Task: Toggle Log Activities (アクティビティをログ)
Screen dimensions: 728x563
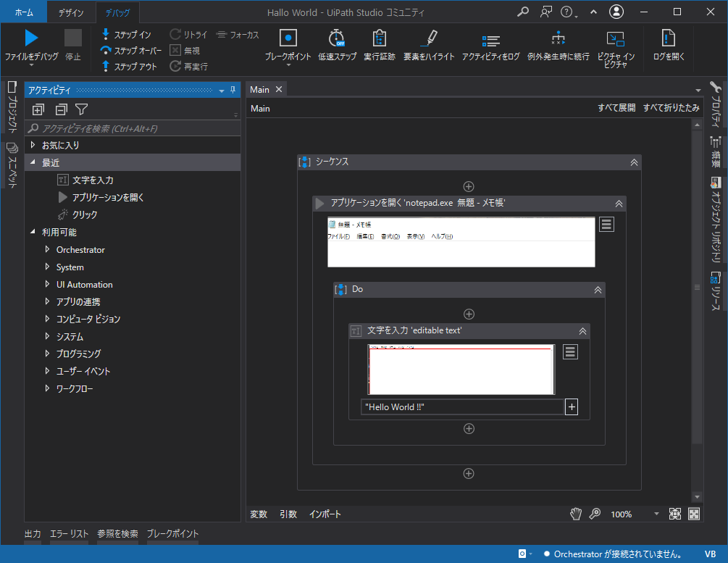Action: click(x=490, y=45)
